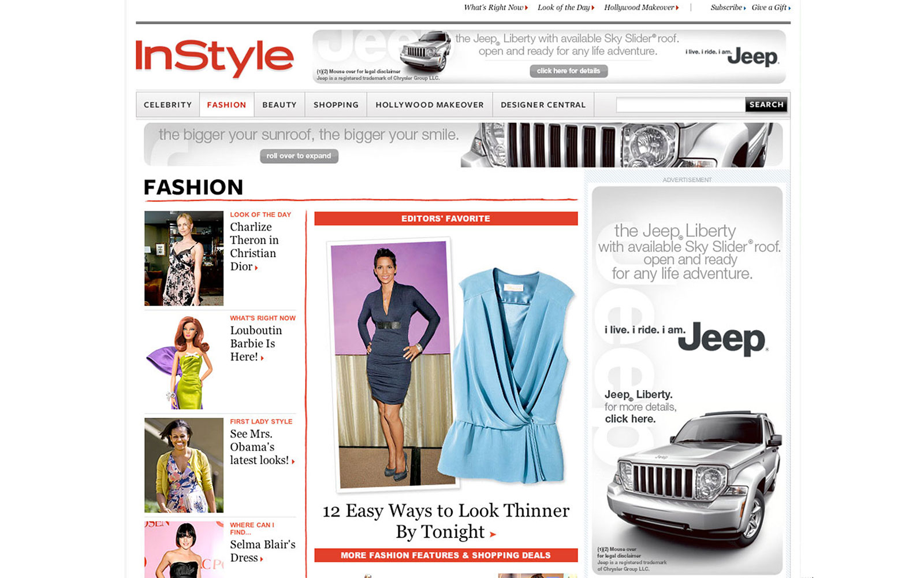Select the Fashion navigation tab

(226, 105)
